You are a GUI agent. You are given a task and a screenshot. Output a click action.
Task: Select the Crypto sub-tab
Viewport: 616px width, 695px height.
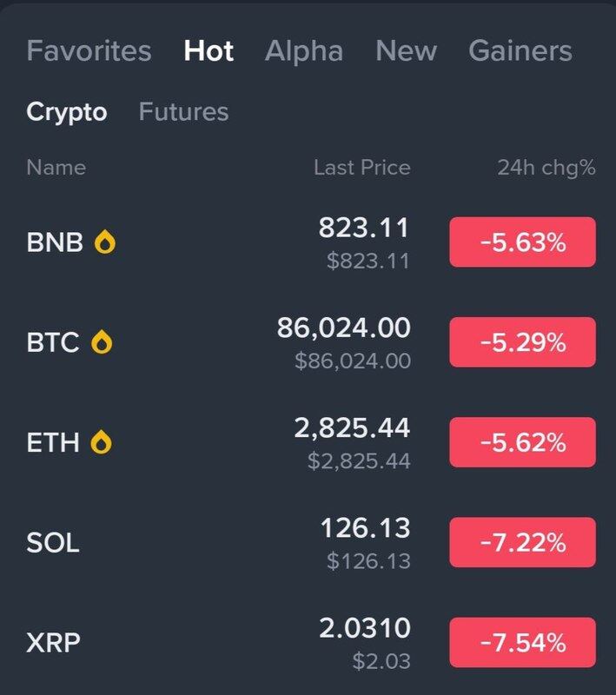pyautogui.click(x=67, y=112)
